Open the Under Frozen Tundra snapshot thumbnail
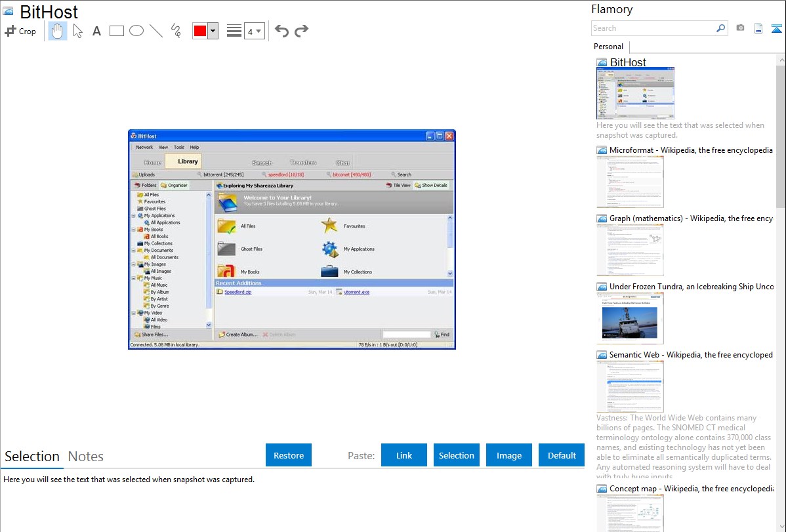 pos(630,318)
